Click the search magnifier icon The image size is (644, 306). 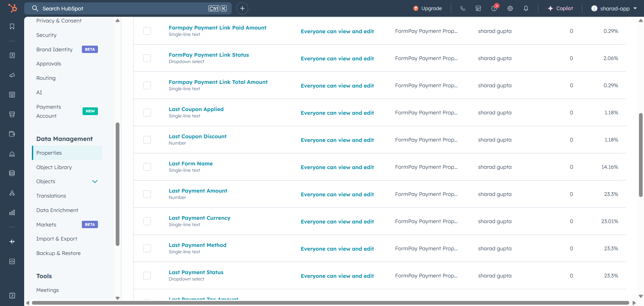(35, 8)
